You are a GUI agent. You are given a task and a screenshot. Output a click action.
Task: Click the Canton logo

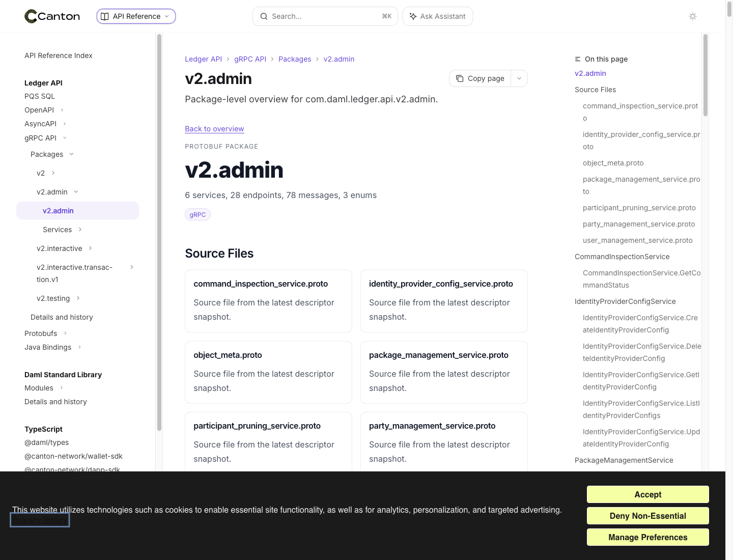pos(52,16)
